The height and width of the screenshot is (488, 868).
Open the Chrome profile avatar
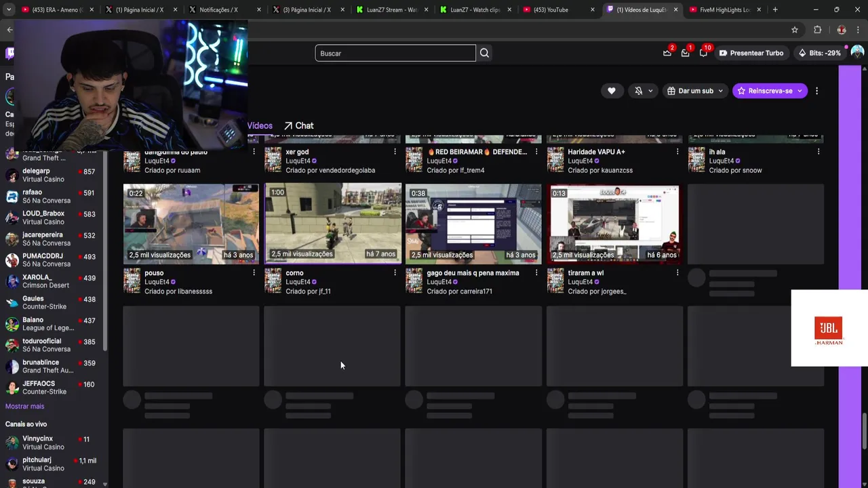point(842,30)
